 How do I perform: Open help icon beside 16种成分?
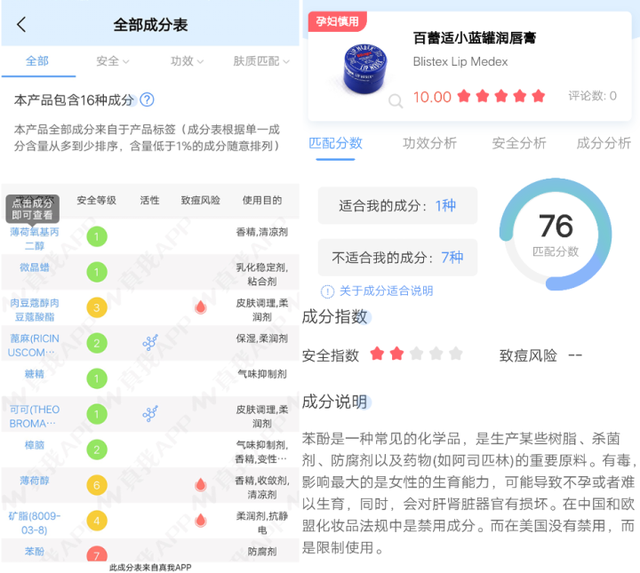147,100
